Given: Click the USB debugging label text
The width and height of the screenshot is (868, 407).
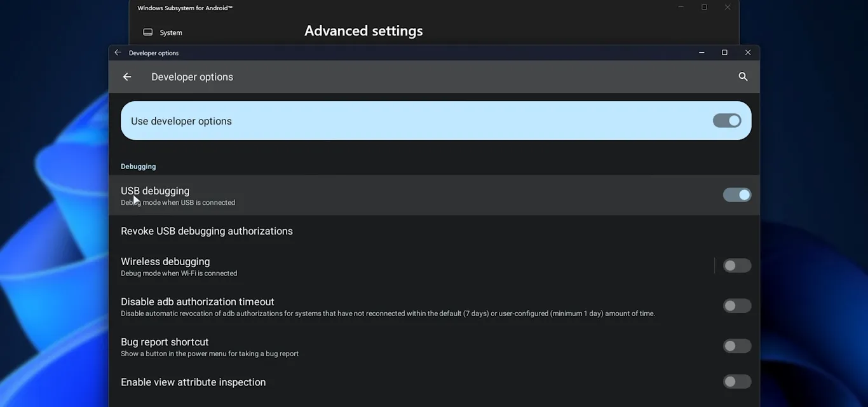Looking at the screenshot, I should [x=155, y=191].
